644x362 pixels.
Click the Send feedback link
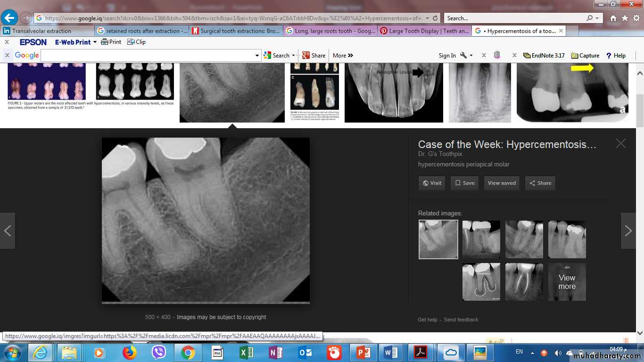(461, 320)
